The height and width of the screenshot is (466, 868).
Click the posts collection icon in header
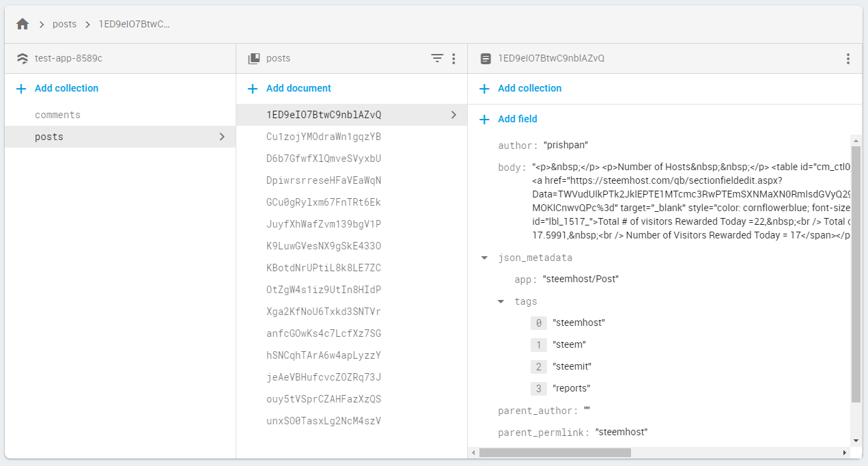[x=253, y=59]
